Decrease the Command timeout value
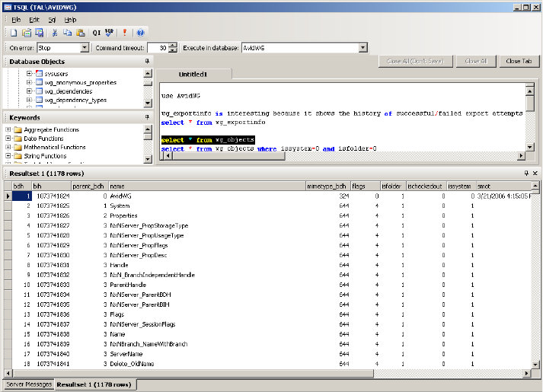 coord(173,50)
